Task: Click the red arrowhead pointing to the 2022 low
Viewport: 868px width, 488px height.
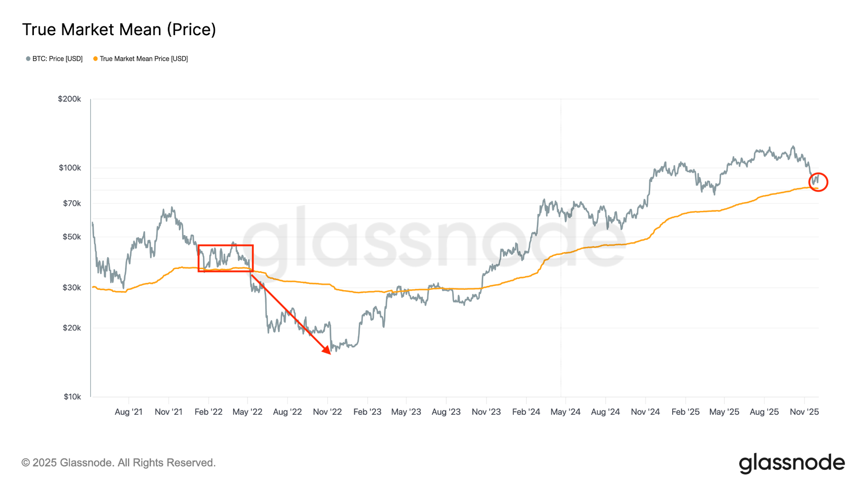Action: [x=327, y=350]
